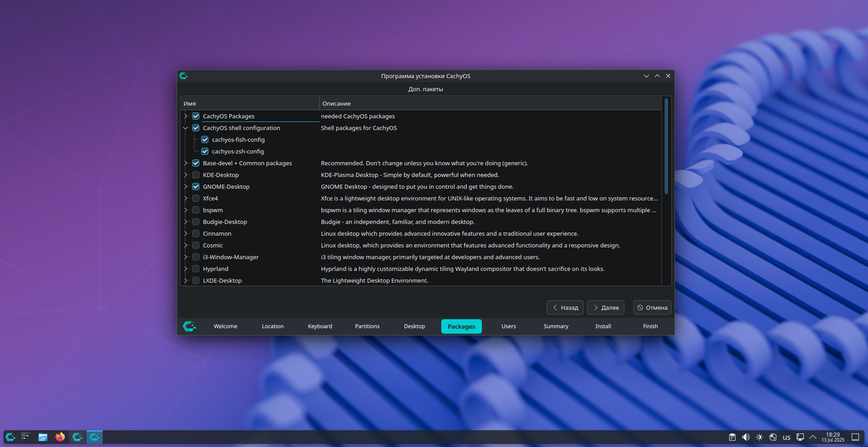The width and height of the screenshot is (868, 447).
Task: Uncheck CachyOS shell configuration checkbox
Action: [196, 128]
